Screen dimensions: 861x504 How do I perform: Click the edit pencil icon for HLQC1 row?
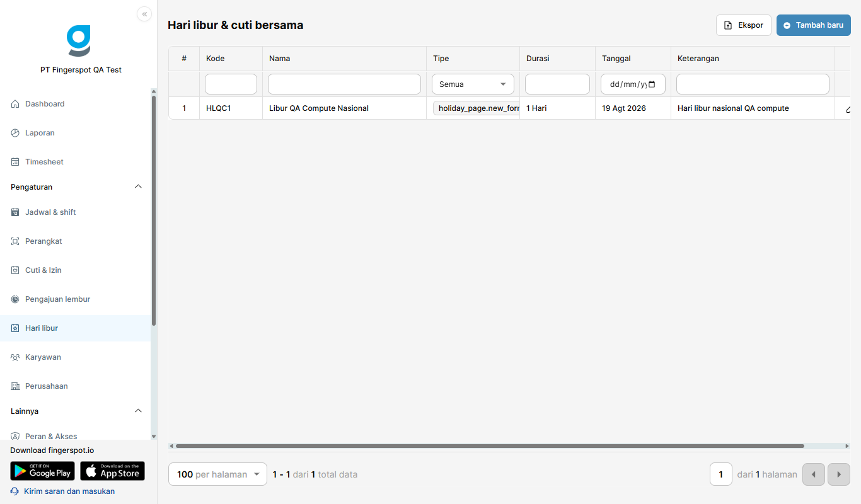pyautogui.click(x=849, y=109)
